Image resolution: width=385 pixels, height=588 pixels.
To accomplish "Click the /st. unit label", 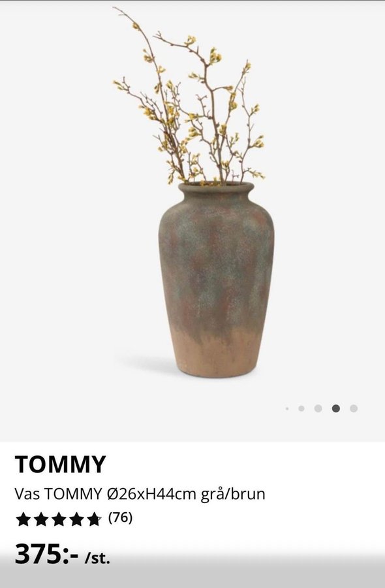I will (97, 559).
